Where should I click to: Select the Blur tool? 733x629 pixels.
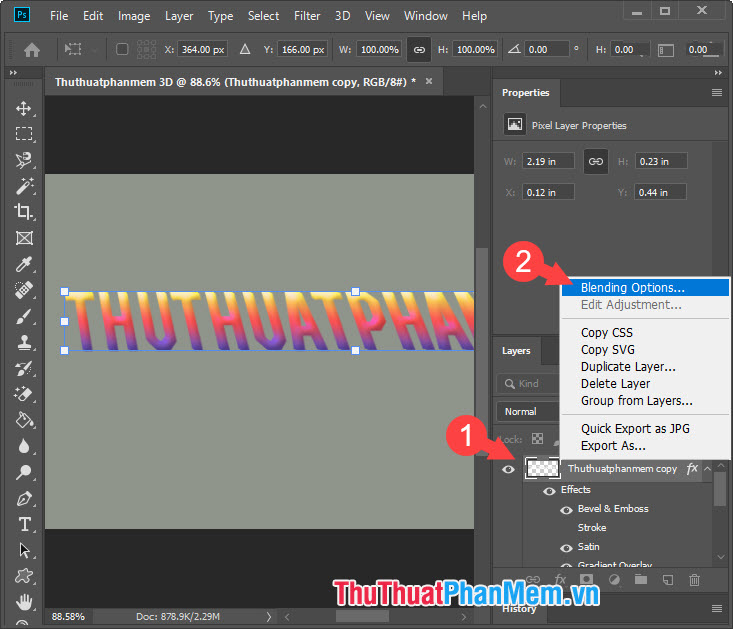tap(24, 446)
